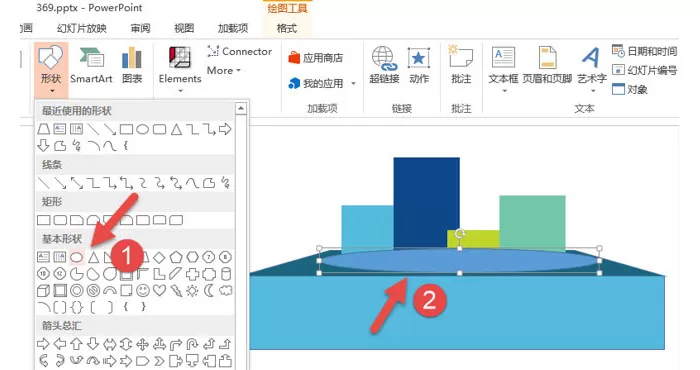
Task: Select the smiley face shape
Action: (x=143, y=291)
